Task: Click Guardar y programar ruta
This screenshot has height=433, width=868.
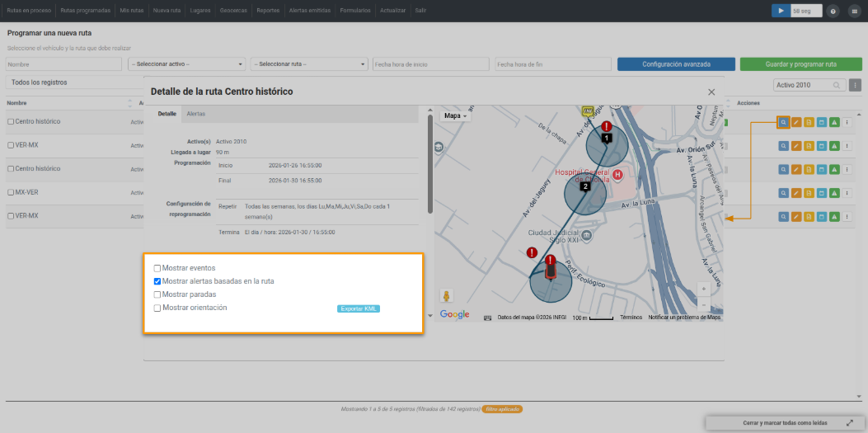Action: [x=800, y=64]
